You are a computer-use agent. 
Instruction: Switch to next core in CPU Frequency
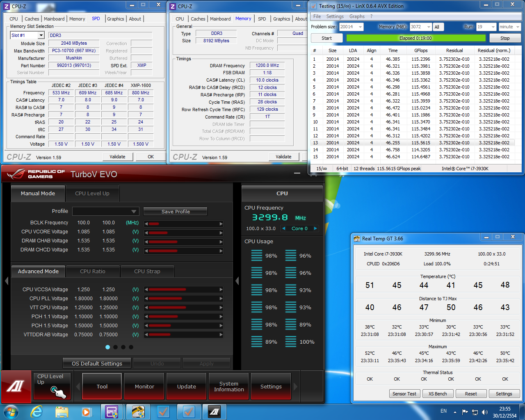315,228
